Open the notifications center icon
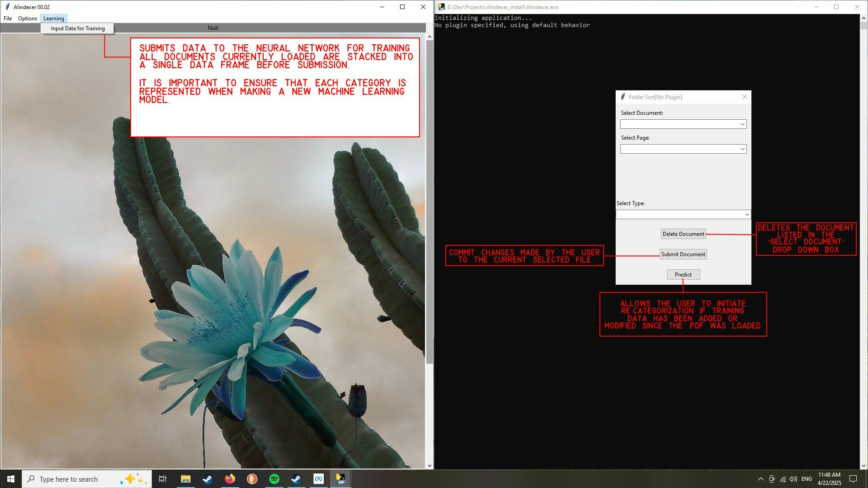Viewport: 868px width, 488px height. pyautogui.click(x=853, y=479)
